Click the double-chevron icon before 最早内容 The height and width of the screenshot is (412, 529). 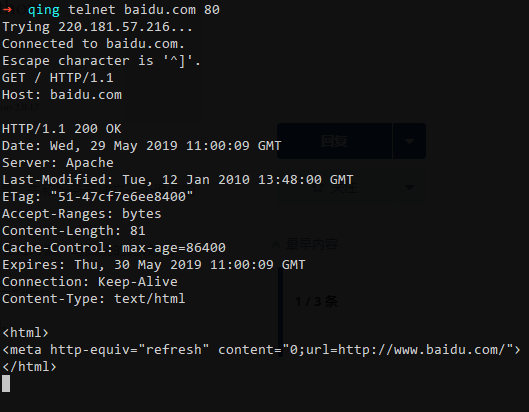click(x=276, y=244)
